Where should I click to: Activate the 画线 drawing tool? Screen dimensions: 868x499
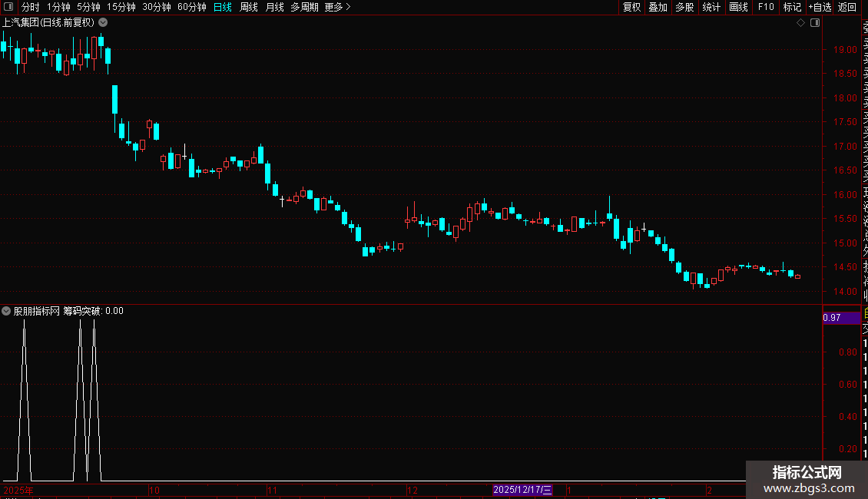click(738, 7)
